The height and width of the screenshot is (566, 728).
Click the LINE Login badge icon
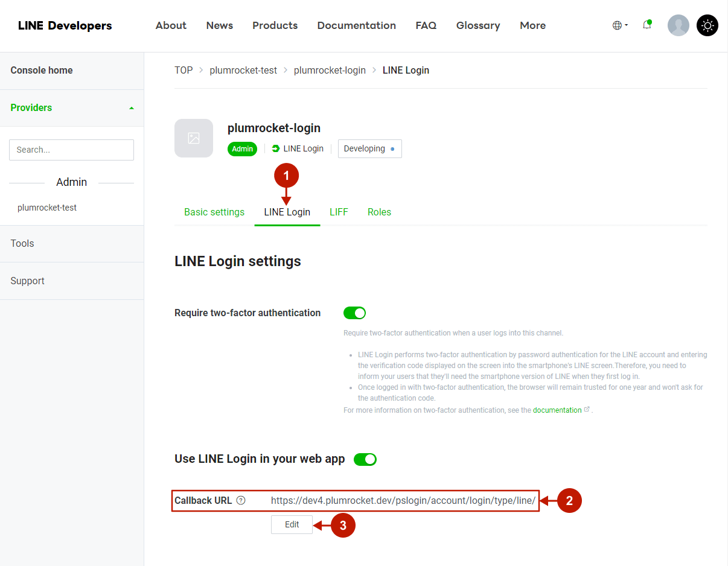[276, 148]
